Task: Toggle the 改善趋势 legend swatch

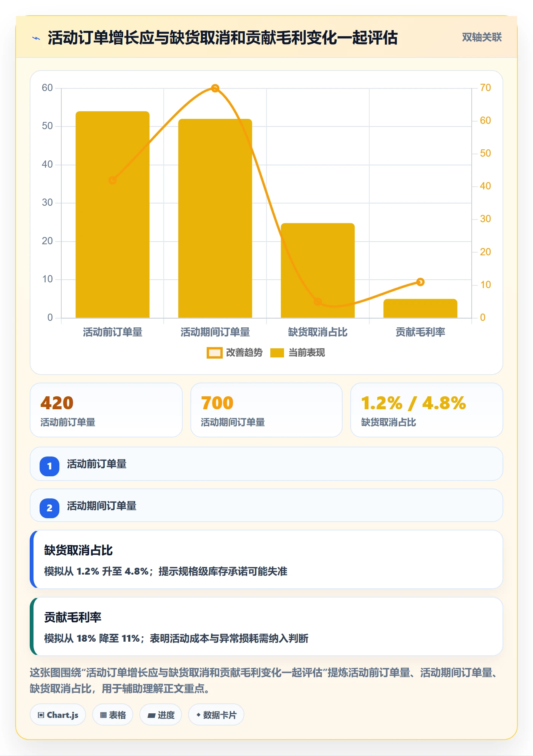Action: [214, 353]
